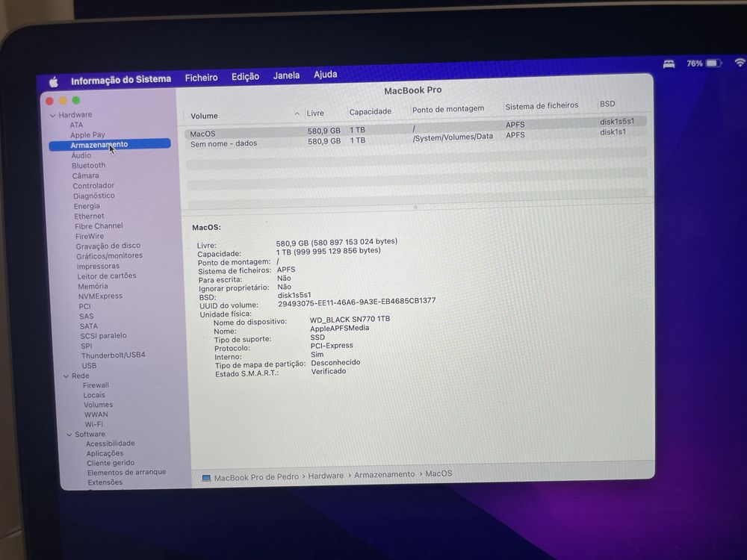The width and height of the screenshot is (747, 560).
Task: Click the battery status icon
Action: [714, 63]
